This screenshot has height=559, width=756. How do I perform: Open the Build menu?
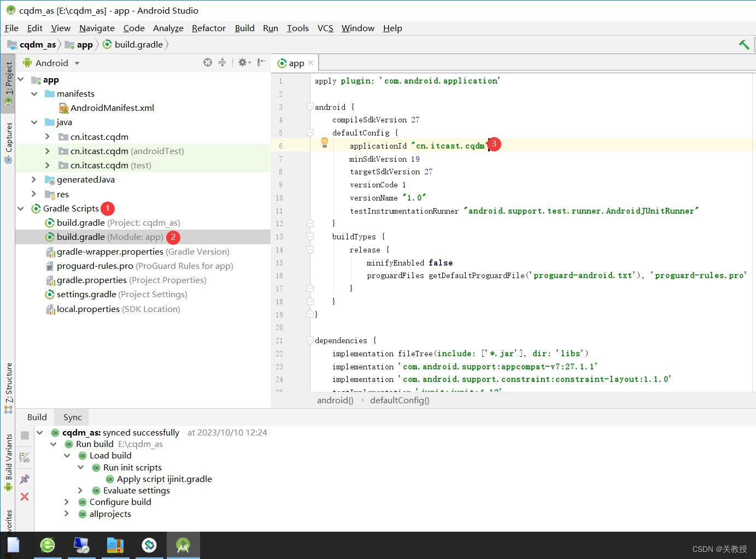coord(244,28)
